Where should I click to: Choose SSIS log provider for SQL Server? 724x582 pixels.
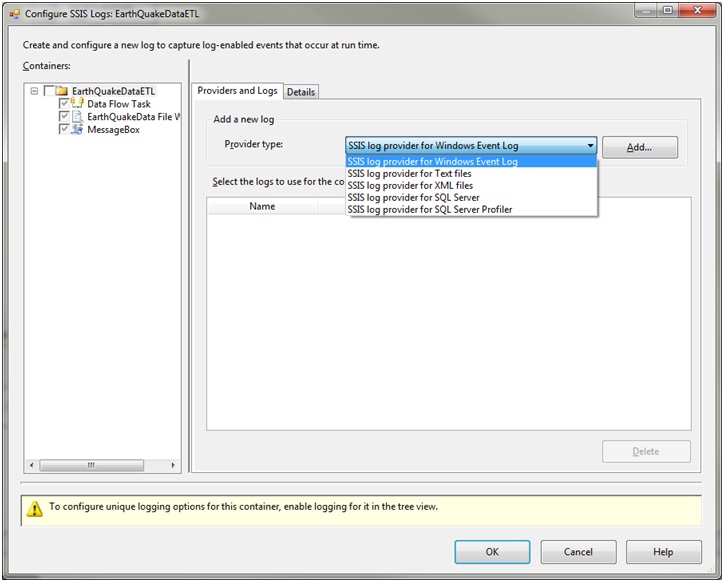(x=471, y=198)
